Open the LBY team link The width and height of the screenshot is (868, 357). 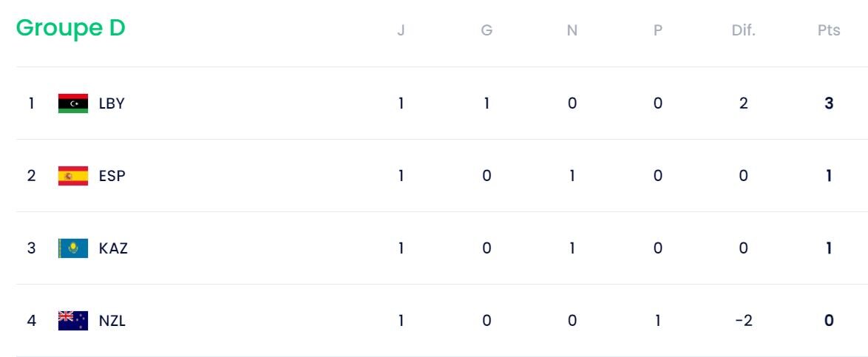pos(112,103)
